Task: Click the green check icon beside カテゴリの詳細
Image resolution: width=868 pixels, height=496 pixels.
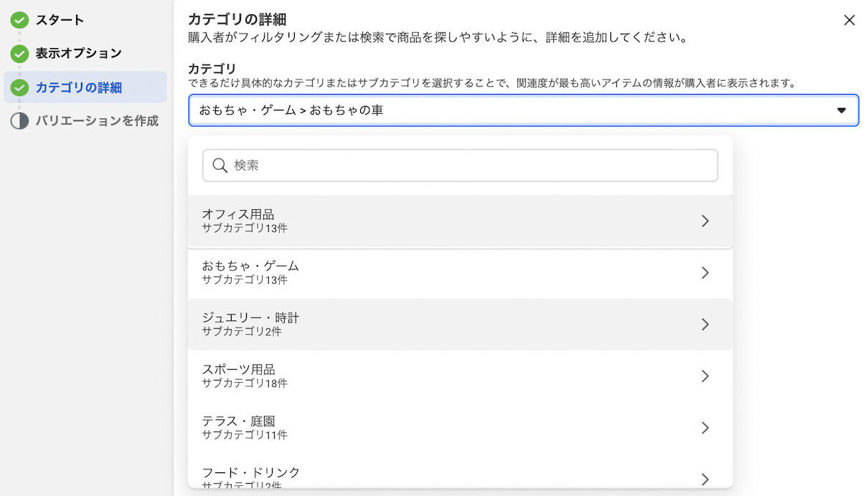Action: point(19,87)
